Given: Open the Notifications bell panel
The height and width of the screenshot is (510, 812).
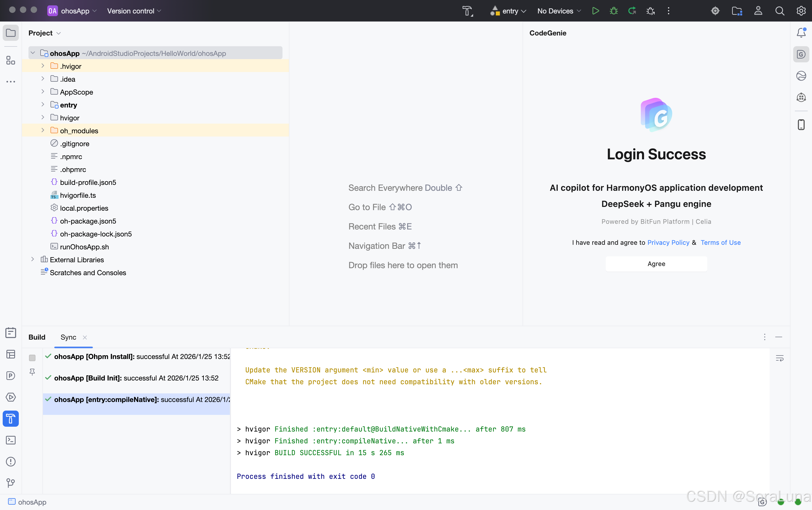Looking at the screenshot, I should pos(801,33).
